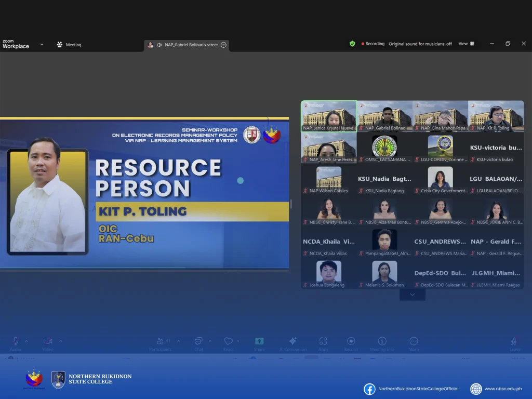The height and width of the screenshot is (399, 532).
Task: Click the React heart icon
Action: pyautogui.click(x=228, y=341)
